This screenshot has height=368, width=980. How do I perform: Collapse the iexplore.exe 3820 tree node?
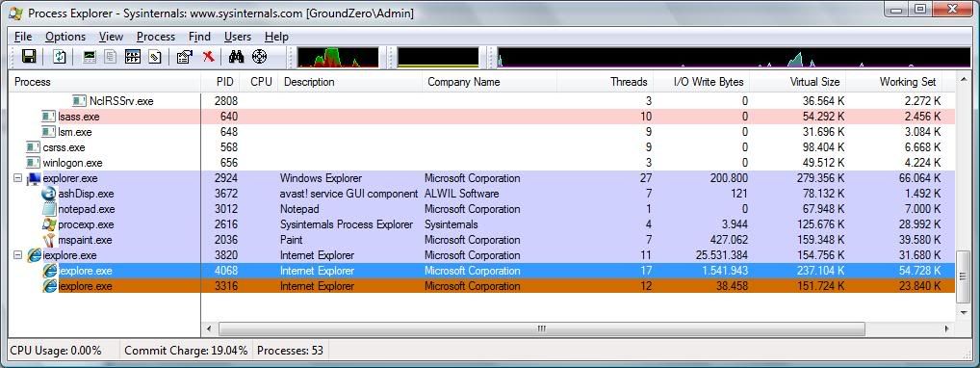(x=18, y=255)
